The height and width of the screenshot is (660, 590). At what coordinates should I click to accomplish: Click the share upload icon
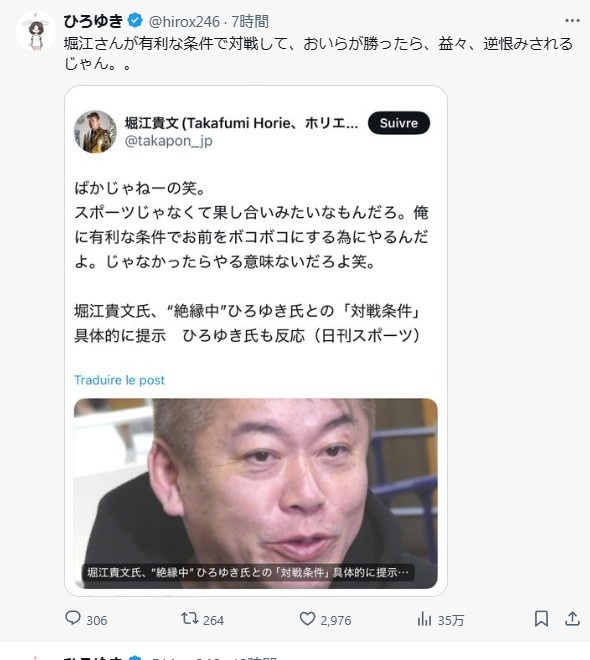[572, 618]
